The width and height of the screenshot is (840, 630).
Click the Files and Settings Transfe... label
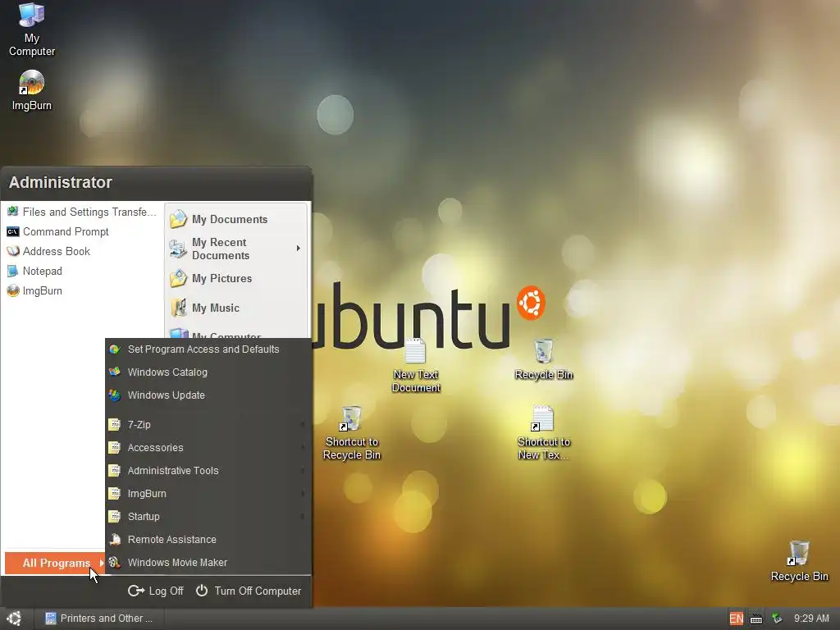(x=89, y=212)
